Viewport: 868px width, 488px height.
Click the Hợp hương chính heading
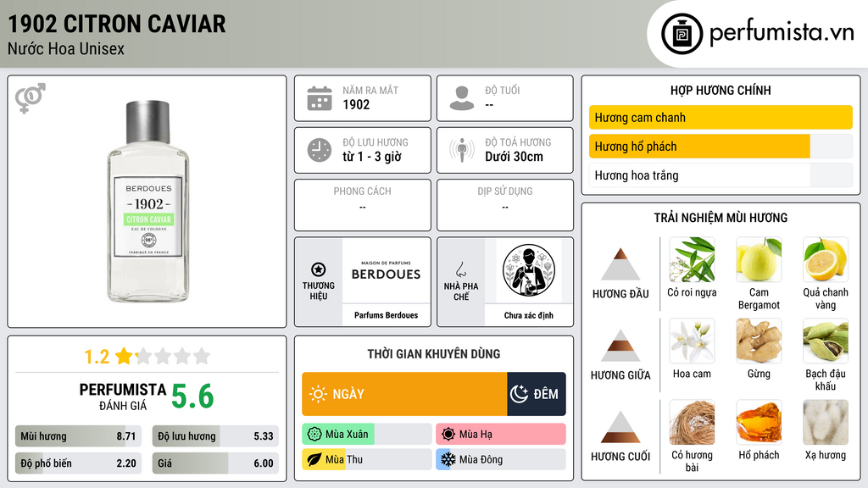coord(721,90)
